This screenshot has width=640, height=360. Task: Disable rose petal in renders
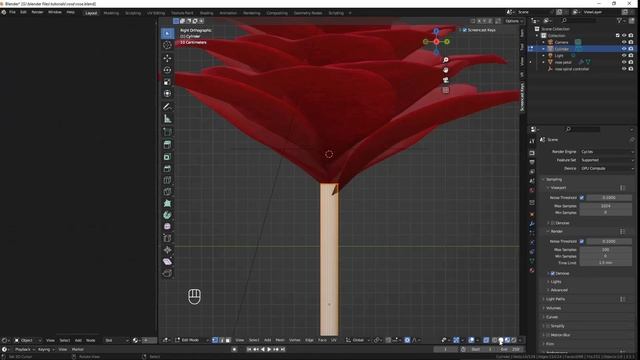631,62
